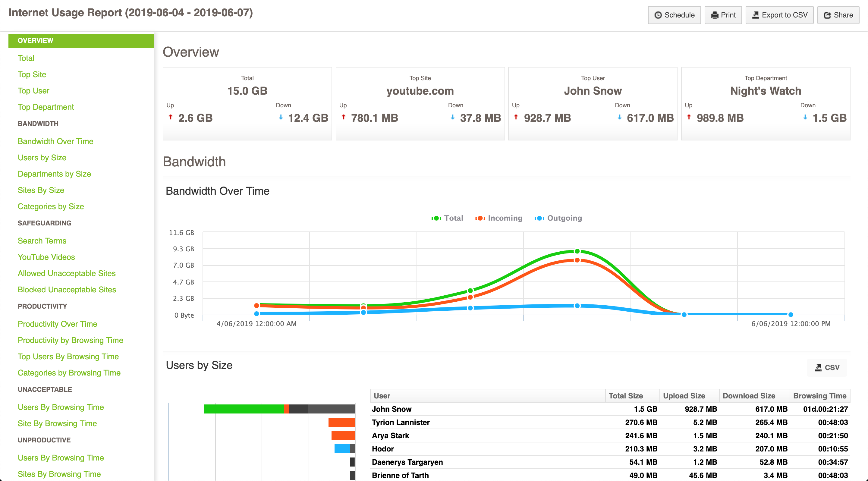The width and height of the screenshot is (868, 481).
Task: Click John Snow's data point on the chart peak
Action: click(x=577, y=251)
